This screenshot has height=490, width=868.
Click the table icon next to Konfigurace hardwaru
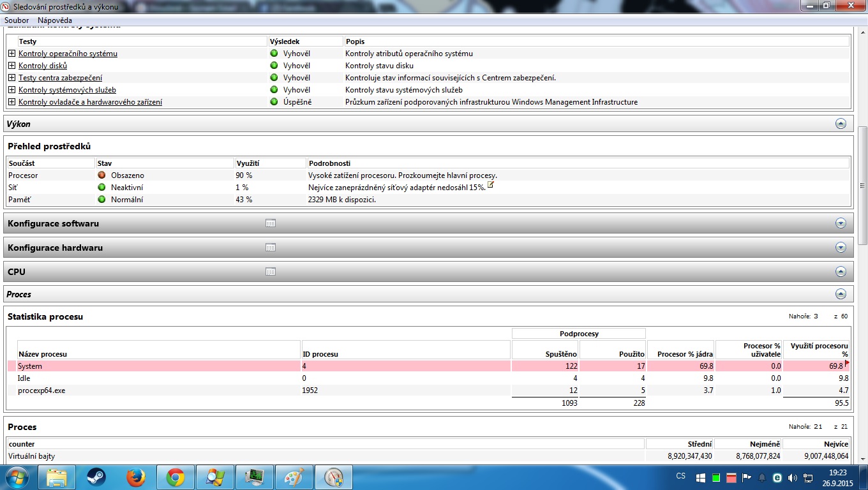(x=270, y=248)
